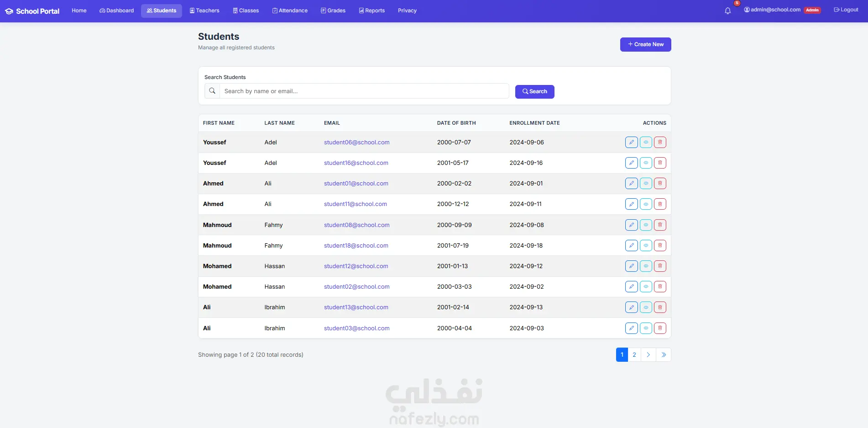
Task: View student13@school.com details via eye icon
Action: (646, 307)
